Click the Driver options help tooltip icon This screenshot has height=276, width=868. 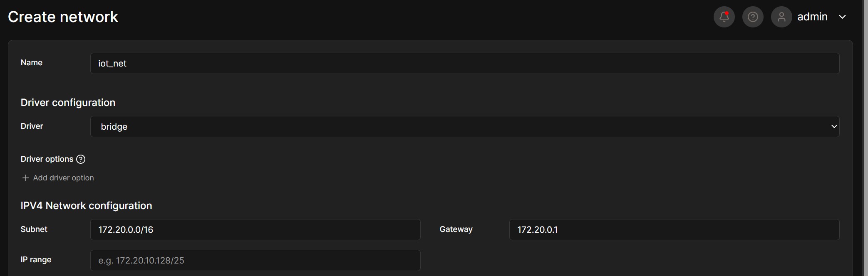click(81, 159)
